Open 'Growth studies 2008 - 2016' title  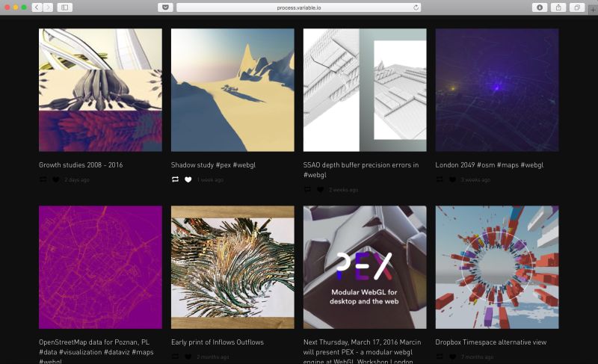pos(81,164)
